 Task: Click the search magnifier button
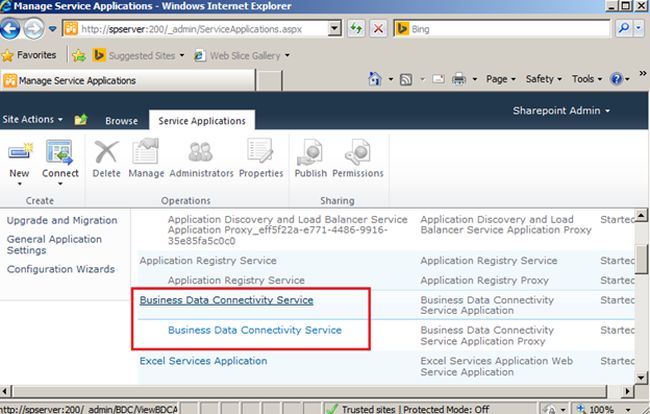(x=623, y=29)
